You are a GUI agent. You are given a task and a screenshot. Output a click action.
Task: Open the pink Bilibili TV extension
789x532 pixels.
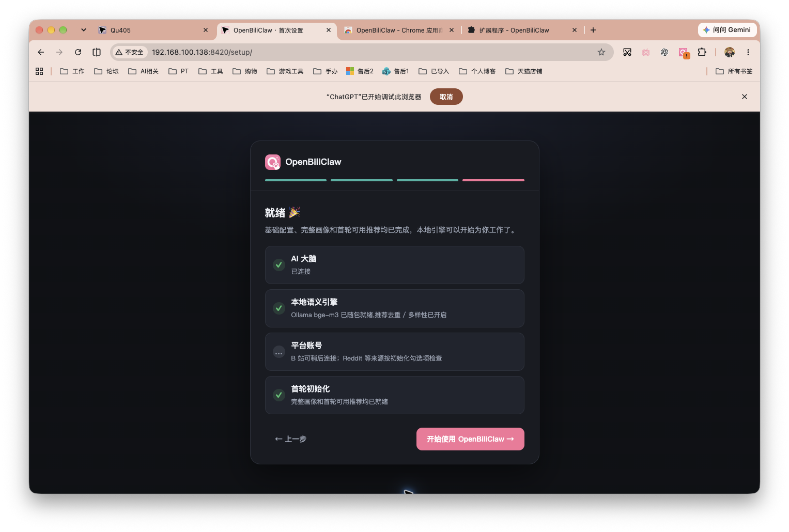(646, 52)
